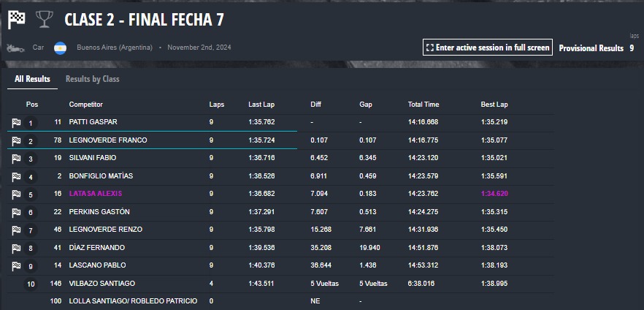Click the Competitor column header

coord(86,105)
